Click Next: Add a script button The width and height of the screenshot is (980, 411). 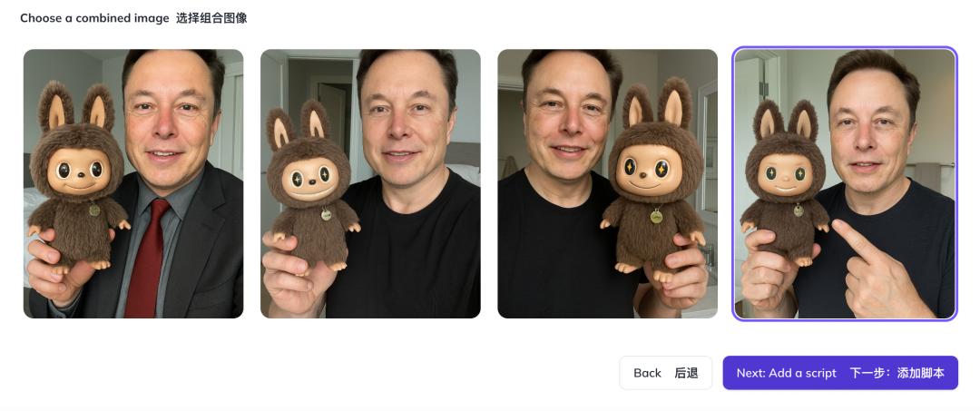click(840, 373)
